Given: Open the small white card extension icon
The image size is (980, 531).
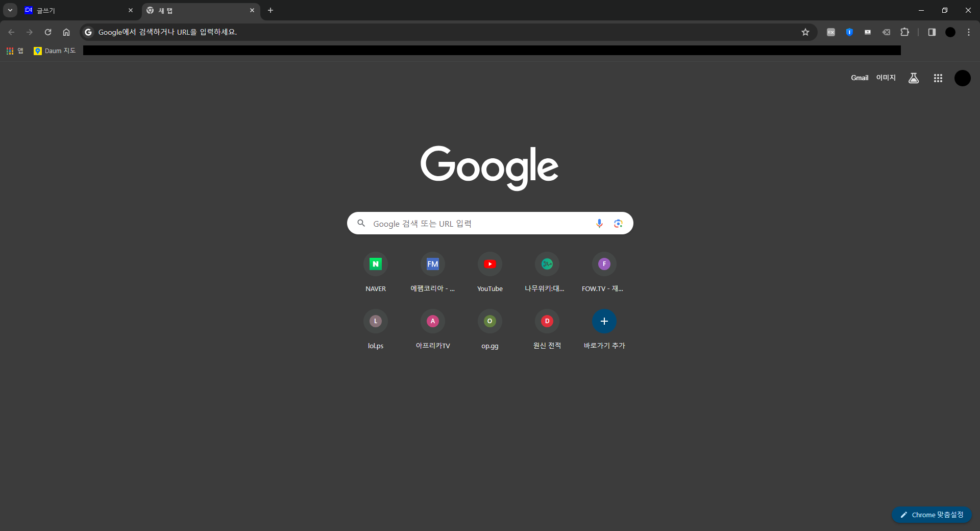Looking at the screenshot, I should pyautogui.click(x=868, y=32).
